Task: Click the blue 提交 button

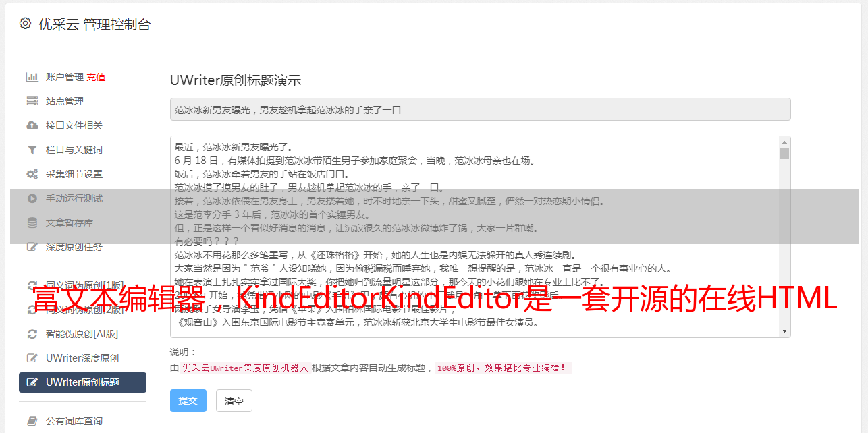Action: tap(188, 401)
